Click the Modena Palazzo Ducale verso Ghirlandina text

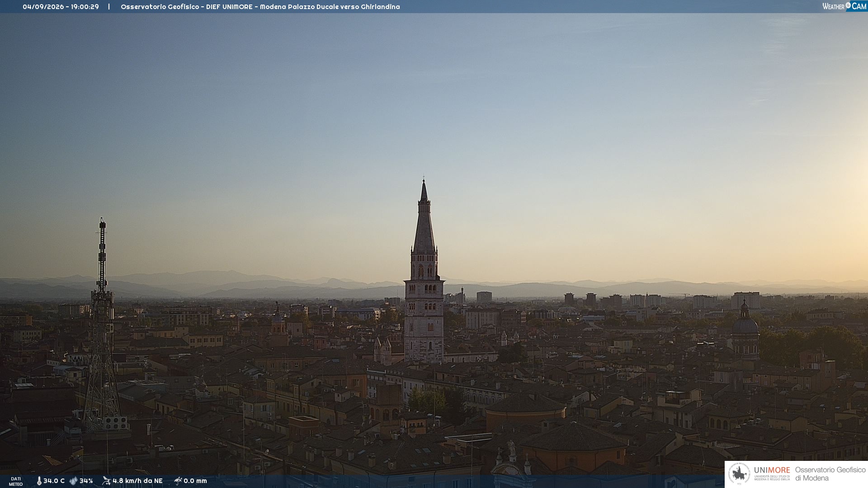coord(330,7)
